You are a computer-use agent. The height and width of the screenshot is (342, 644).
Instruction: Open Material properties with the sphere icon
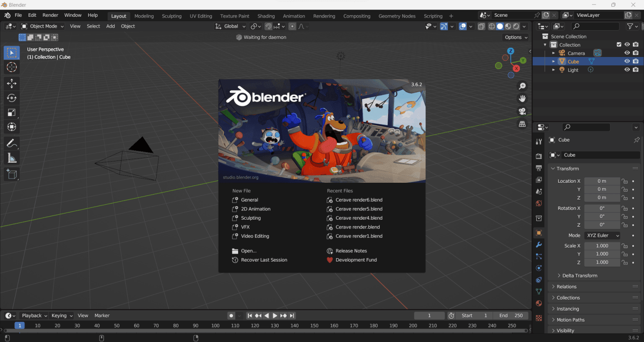(x=539, y=303)
